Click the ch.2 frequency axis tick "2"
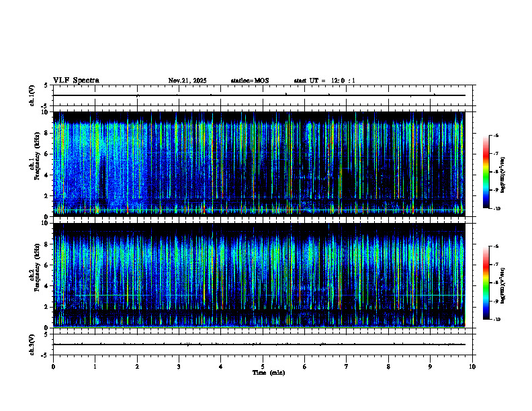 click(x=47, y=307)
